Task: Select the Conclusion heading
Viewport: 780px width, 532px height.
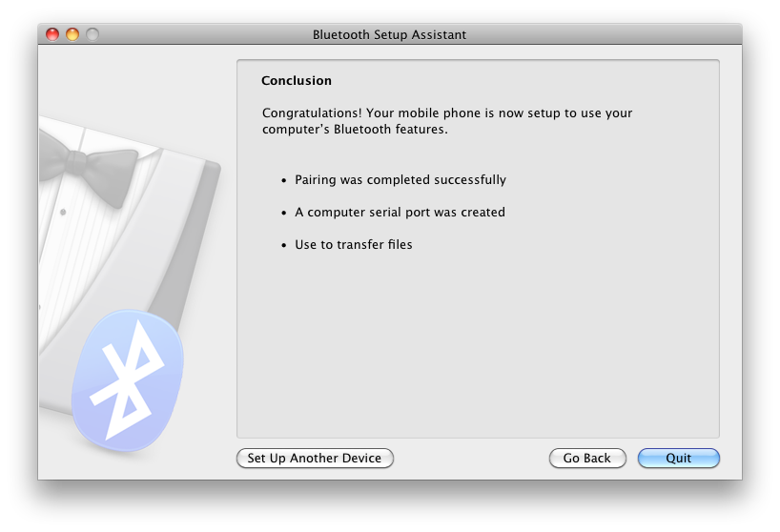Action: (x=297, y=81)
